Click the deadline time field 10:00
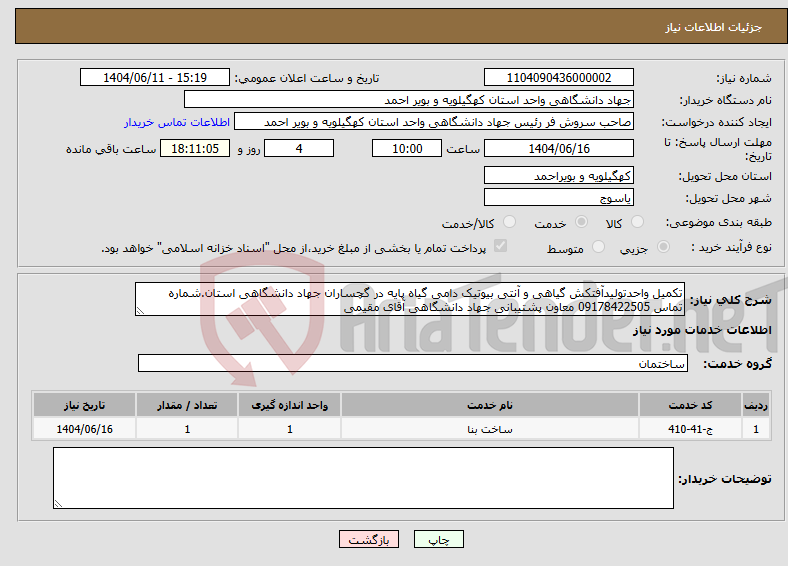 click(407, 148)
